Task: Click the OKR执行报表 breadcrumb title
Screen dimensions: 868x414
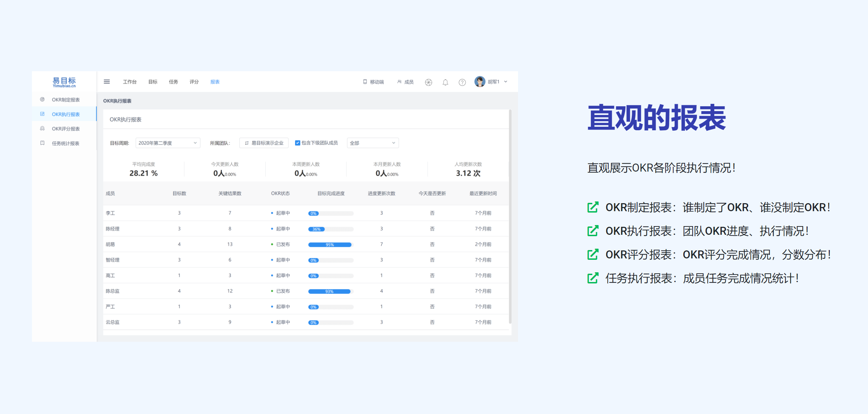Action: (117, 101)
